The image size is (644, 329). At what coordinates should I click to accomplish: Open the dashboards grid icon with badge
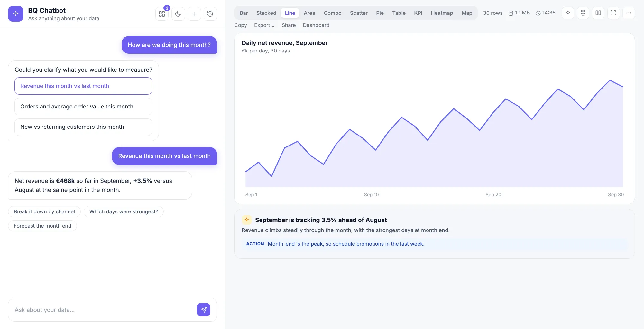tap(162, 14)
